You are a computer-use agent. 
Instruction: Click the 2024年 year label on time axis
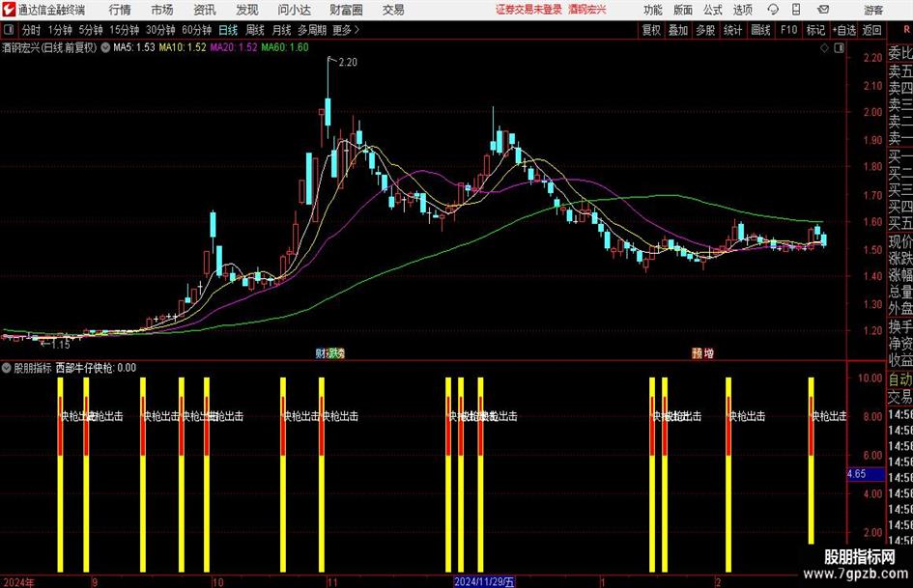[18, 582]
